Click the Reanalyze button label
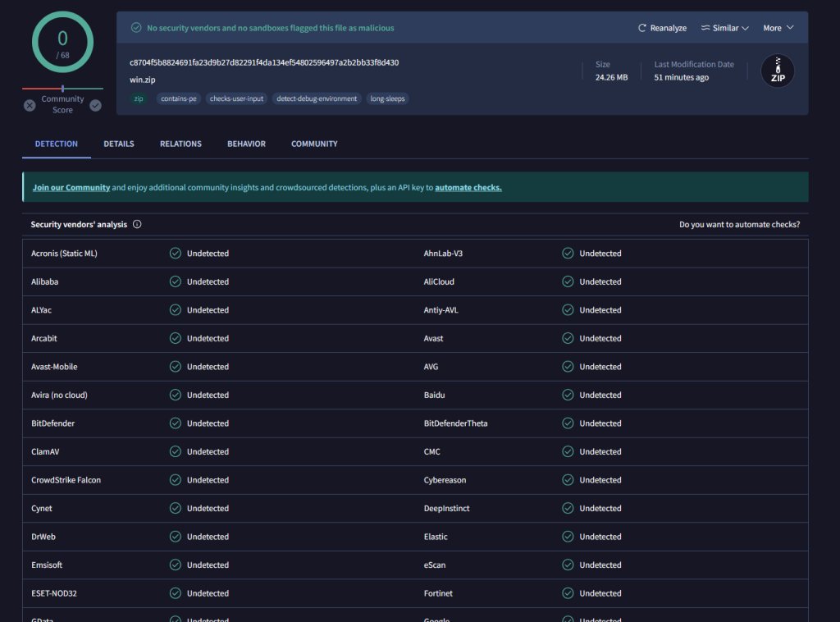The image size is (840, 622). pos(668,28)
